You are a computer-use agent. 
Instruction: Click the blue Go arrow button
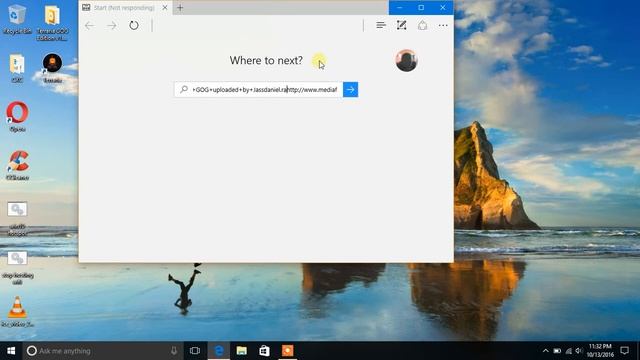coord(351,90)
